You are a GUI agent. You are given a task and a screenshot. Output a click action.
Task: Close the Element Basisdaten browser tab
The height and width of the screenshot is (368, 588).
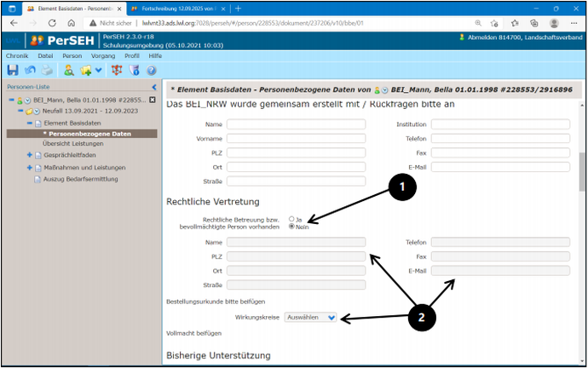point(119,9)
